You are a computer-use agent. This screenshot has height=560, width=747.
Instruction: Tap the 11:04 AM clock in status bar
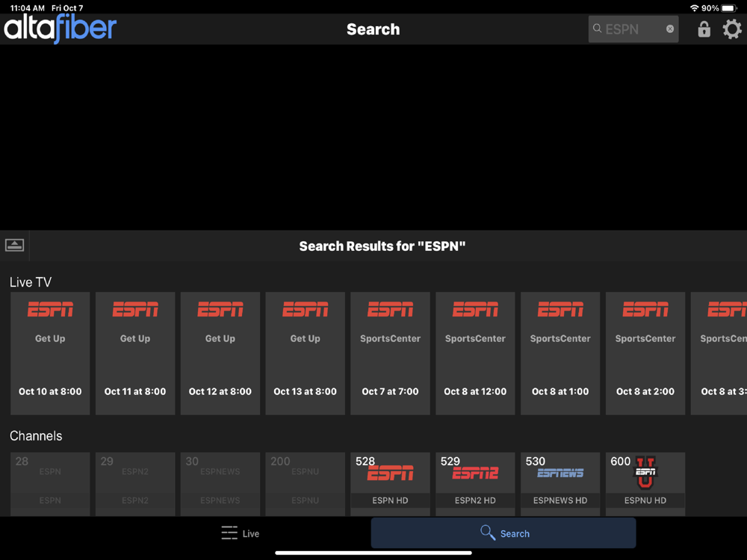click(28, 8)
